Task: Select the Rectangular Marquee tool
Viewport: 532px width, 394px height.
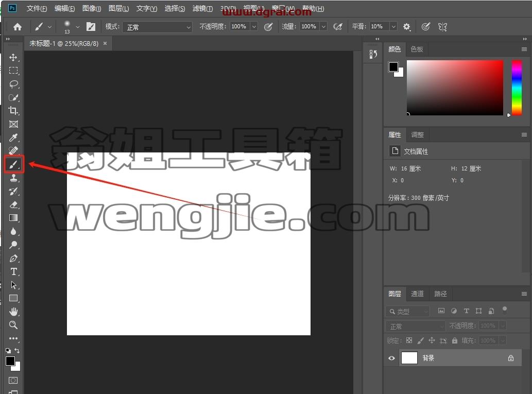Action: tap(13, 71)
